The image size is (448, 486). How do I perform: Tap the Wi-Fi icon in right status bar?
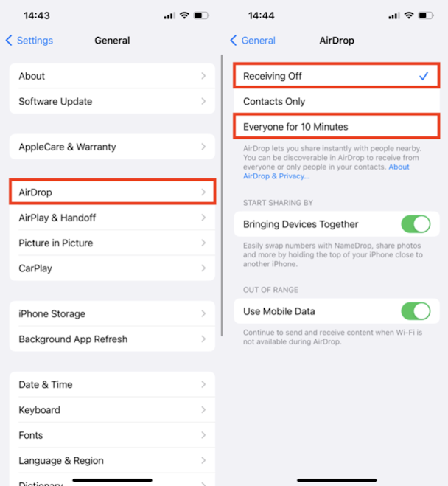click(x=409, y=15)
